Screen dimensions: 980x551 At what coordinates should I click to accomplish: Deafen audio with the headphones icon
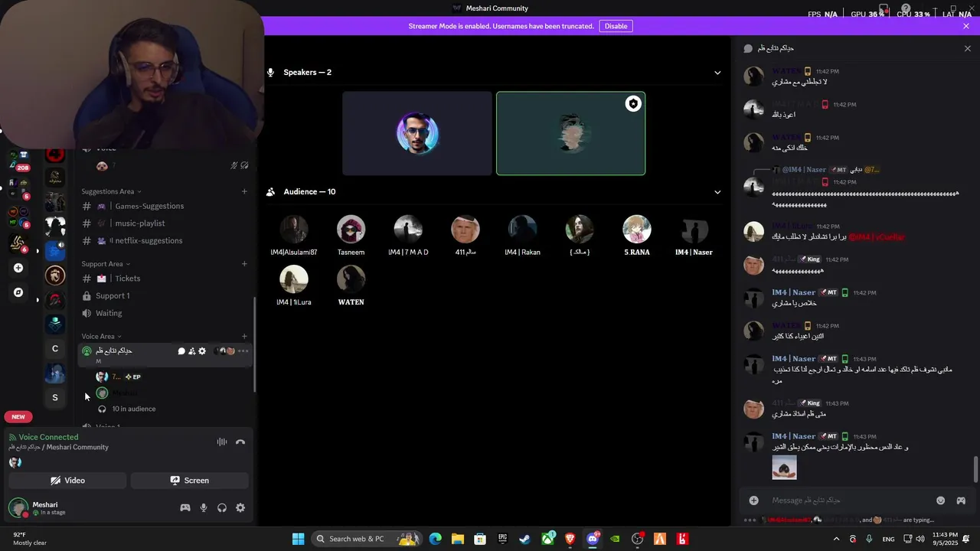coord(222,507)
